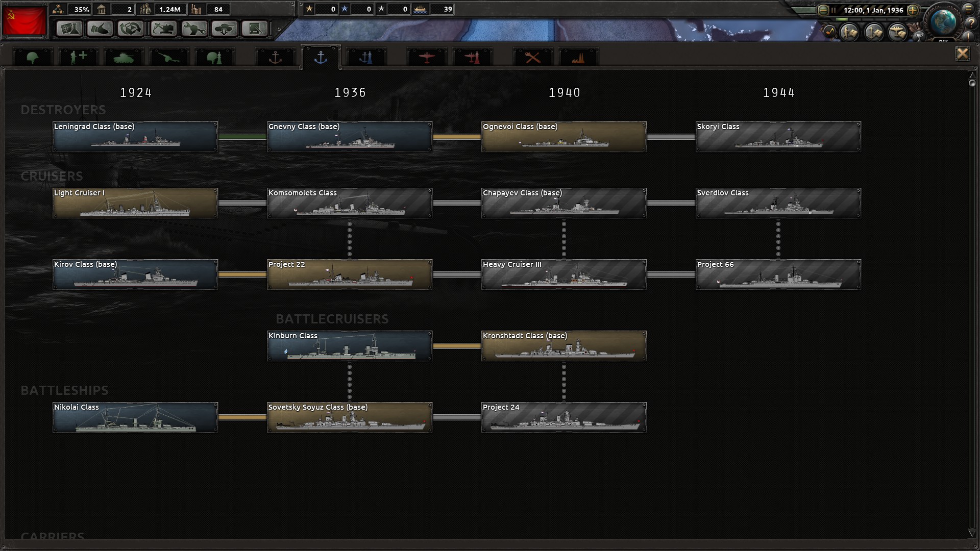Toggle pause next to the date
The width and height of the screenshot is (980, 551).
click(x=834, y=10)
